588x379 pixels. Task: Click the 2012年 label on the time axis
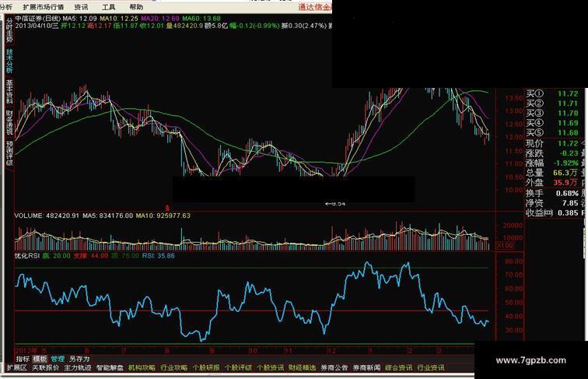click(x=27, y=350)
